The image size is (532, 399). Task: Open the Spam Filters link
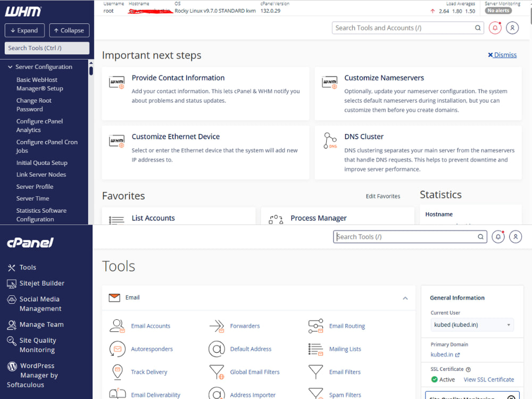coord(345,395)
